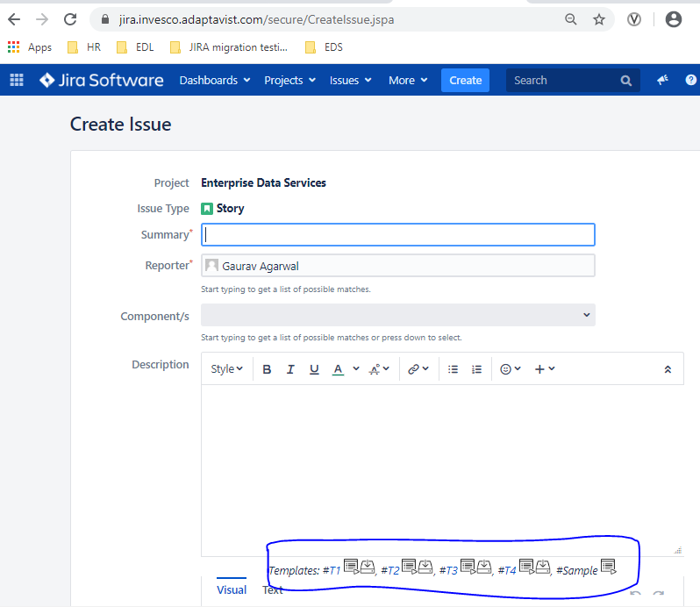Image resolution: width=700 pixels, height=607 pixels.
Task: Insert a bulleted list
Action: [x=454, y=369]
